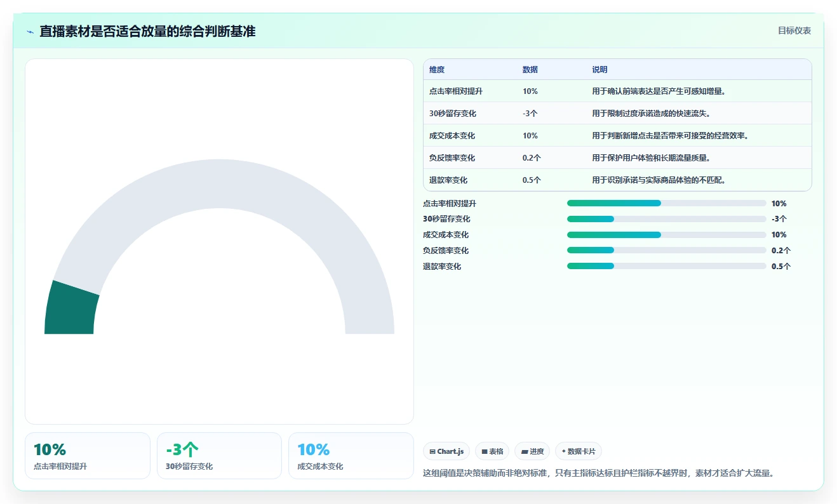The width and height of the screenshot is (837, 504).
Task: Click 用于识别承诺与实际商品体验的不匹配 description
Action: [659, 180]
